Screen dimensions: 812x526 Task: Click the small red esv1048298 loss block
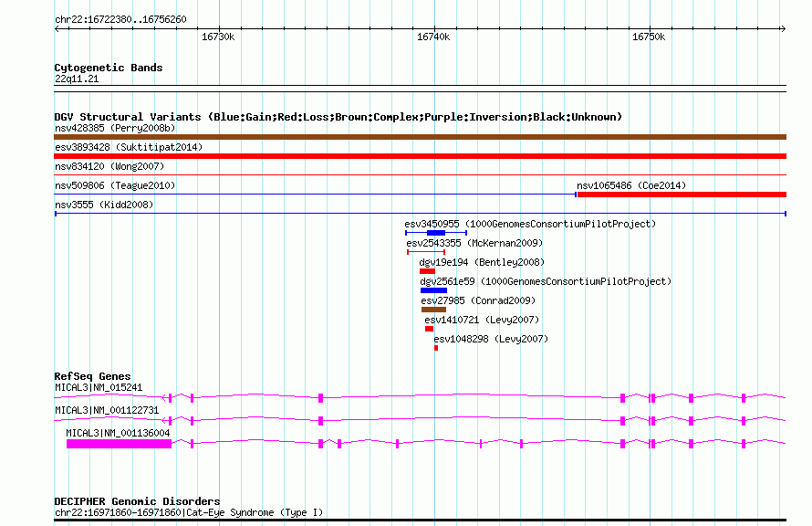(x=436, y=348)
